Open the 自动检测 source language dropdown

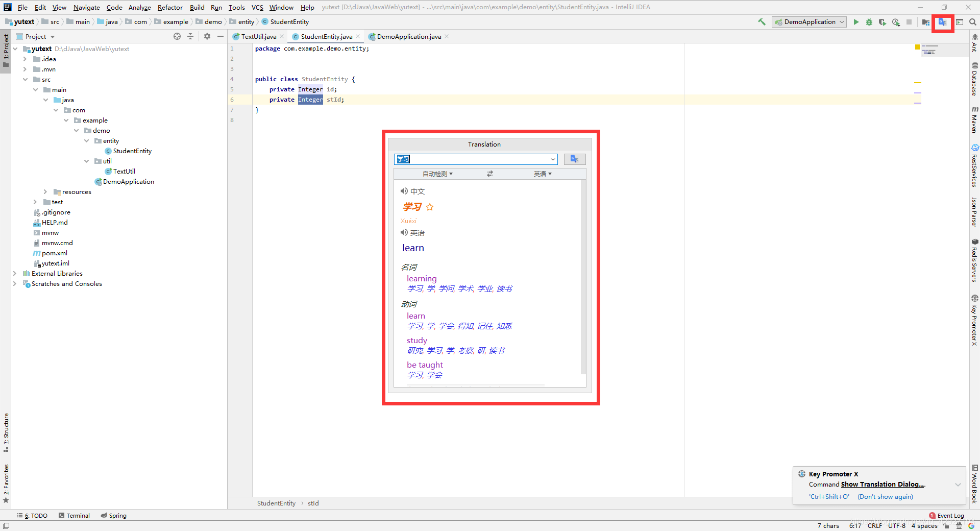437,174
